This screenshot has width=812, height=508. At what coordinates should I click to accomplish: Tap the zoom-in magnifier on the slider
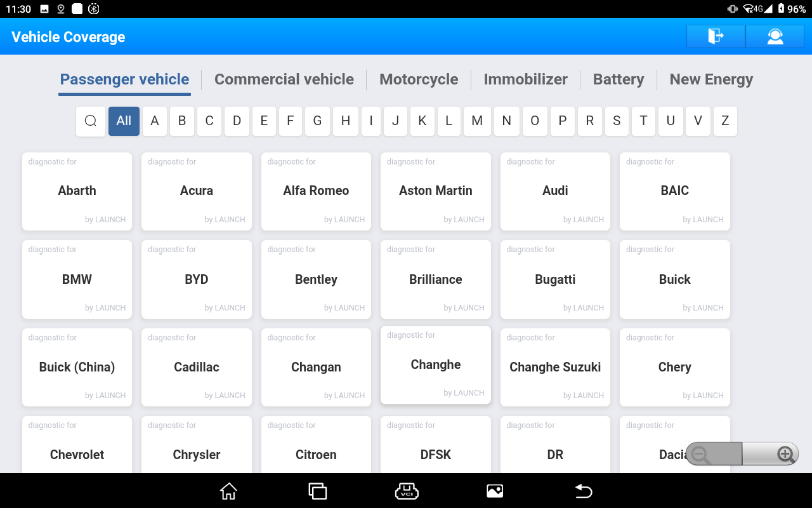(785, 453)
